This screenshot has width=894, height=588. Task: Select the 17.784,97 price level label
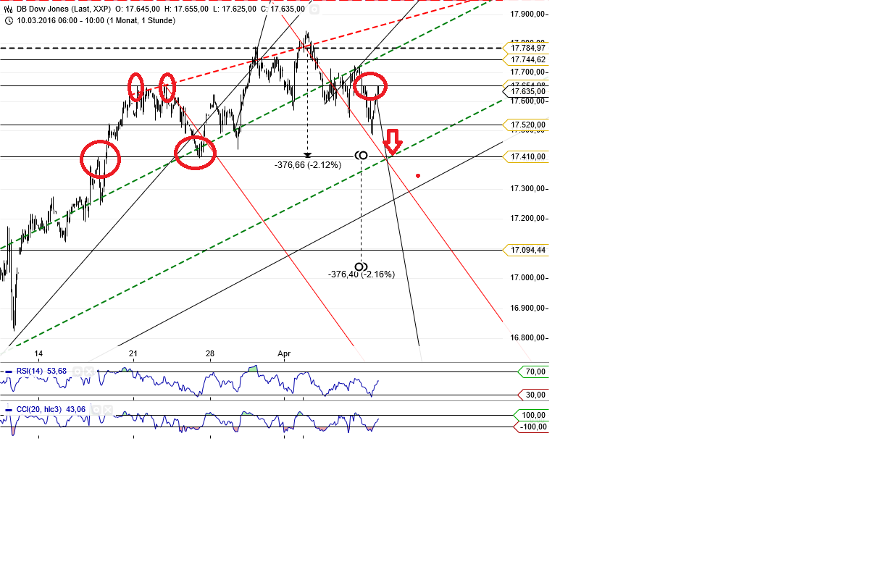coord(526,48)
